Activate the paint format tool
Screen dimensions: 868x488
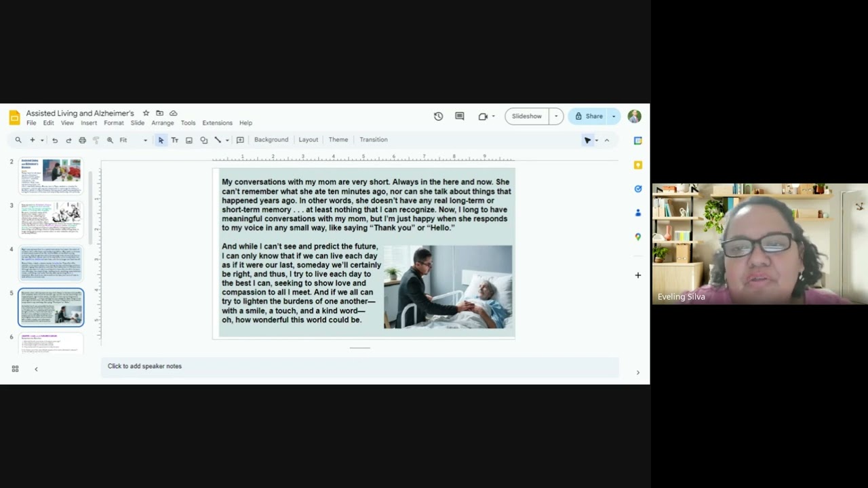pos(96,140)
